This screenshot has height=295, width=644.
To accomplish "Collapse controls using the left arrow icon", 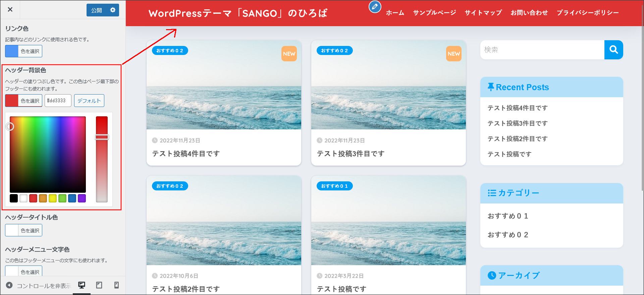I will pyautogui.click(x=9, y=285).
